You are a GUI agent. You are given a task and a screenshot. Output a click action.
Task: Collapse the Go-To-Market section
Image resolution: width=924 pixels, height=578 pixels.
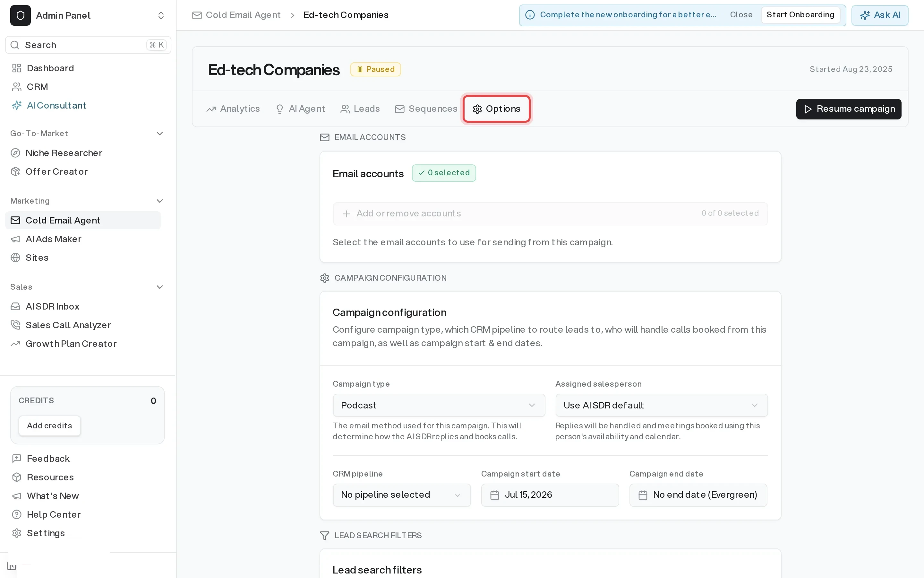click(x=160, y=133)
